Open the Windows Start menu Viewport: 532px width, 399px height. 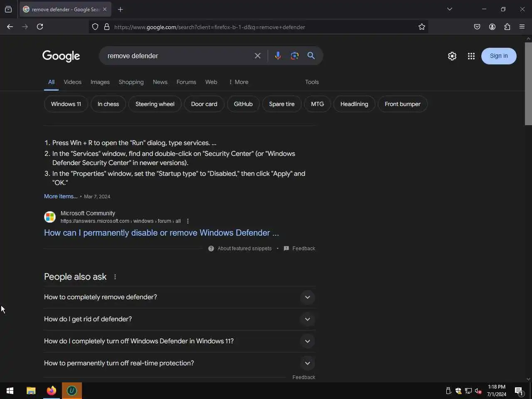click(10, 391)
